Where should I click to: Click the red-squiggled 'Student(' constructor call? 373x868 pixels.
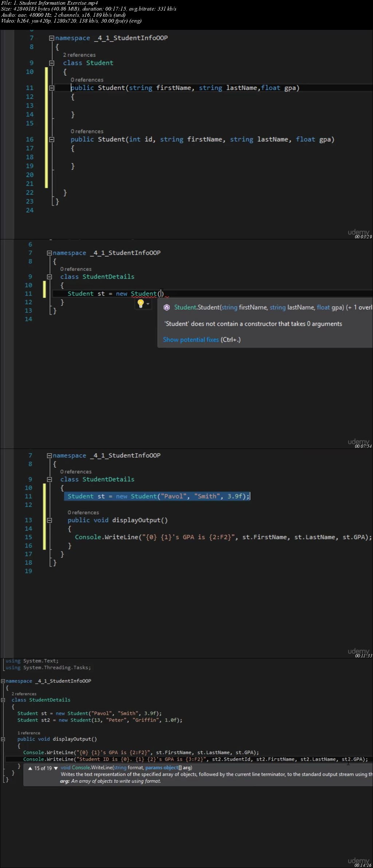145,294
